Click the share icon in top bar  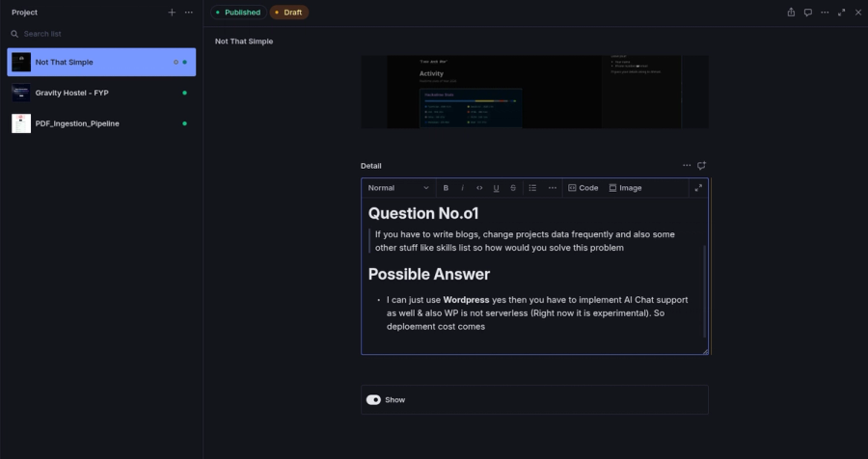point(791,13)
